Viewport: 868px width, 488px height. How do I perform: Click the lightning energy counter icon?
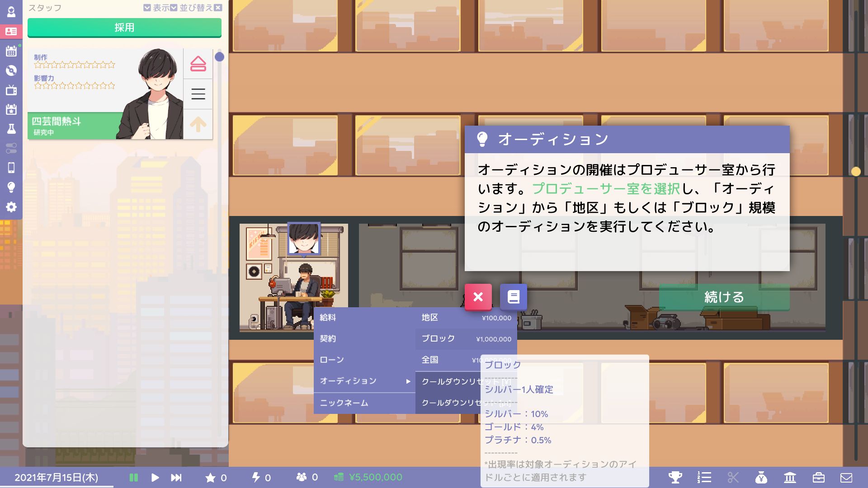pos(255,477)
